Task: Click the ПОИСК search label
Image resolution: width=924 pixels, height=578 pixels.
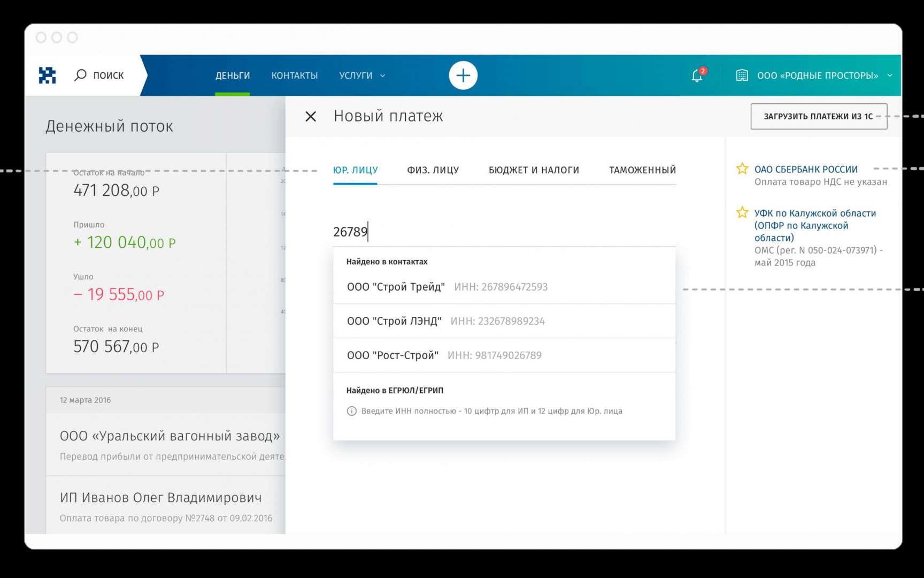Action: click(x=109, y=75)
